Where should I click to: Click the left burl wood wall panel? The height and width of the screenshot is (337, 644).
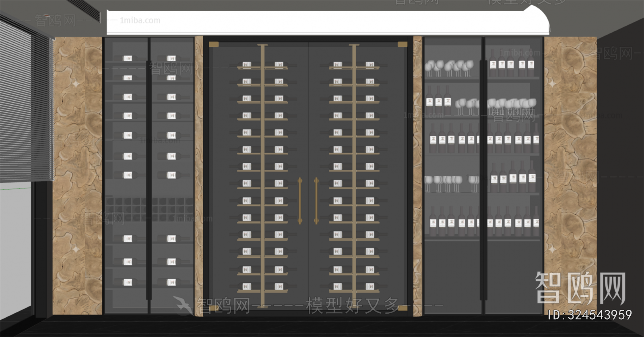tap(77, 176)
